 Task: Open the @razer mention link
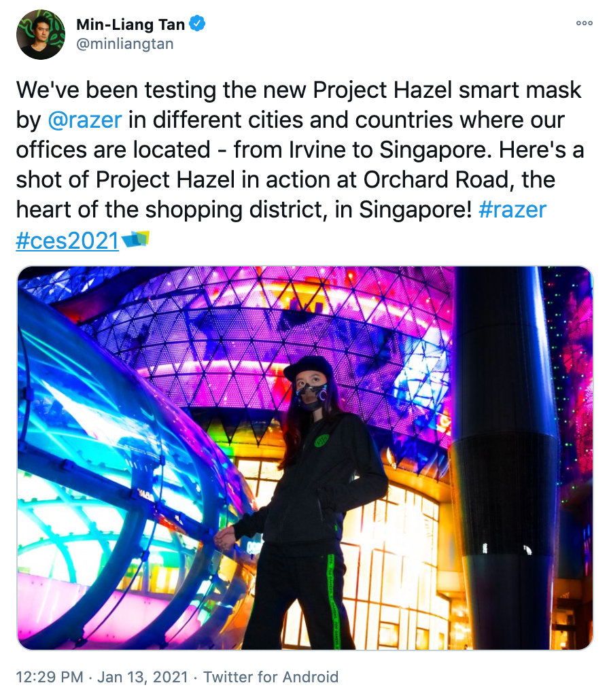[x=85, y=120]
